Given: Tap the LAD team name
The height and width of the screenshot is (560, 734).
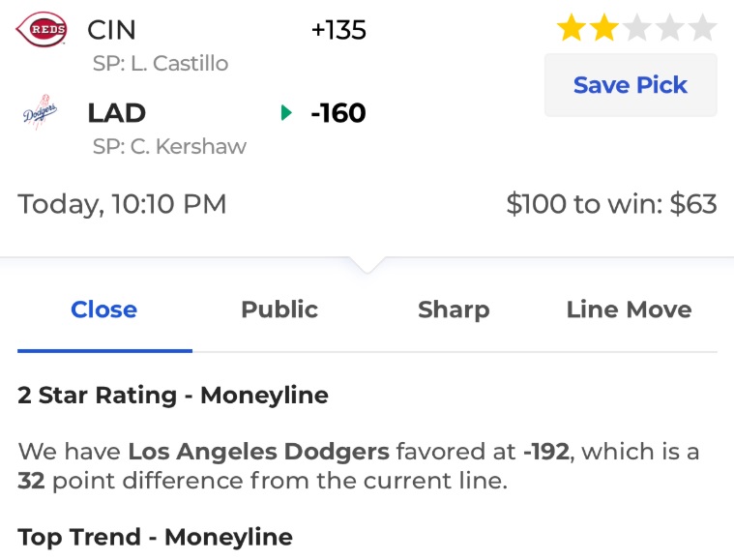Looking at the screenshot, I should (117, 113).
